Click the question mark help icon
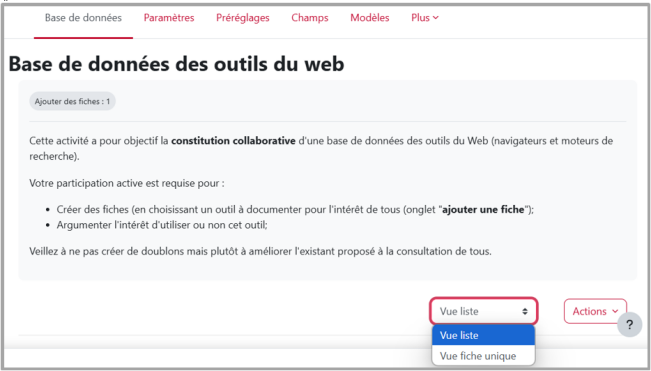This screenshot has width=651, height=371. click(x=629, y=325)
